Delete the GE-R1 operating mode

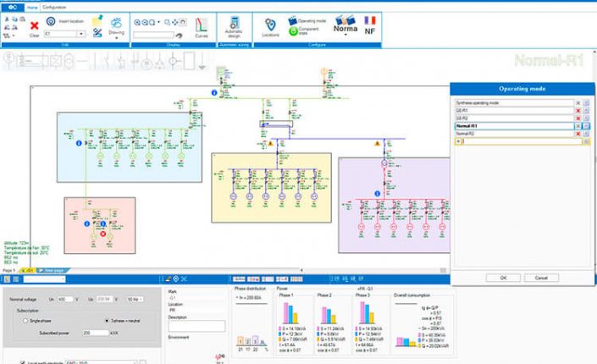click(578, 110)
